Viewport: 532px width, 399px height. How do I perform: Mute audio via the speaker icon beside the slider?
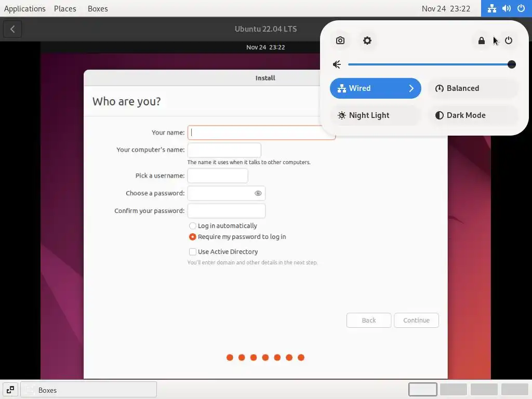click(337, 64)
